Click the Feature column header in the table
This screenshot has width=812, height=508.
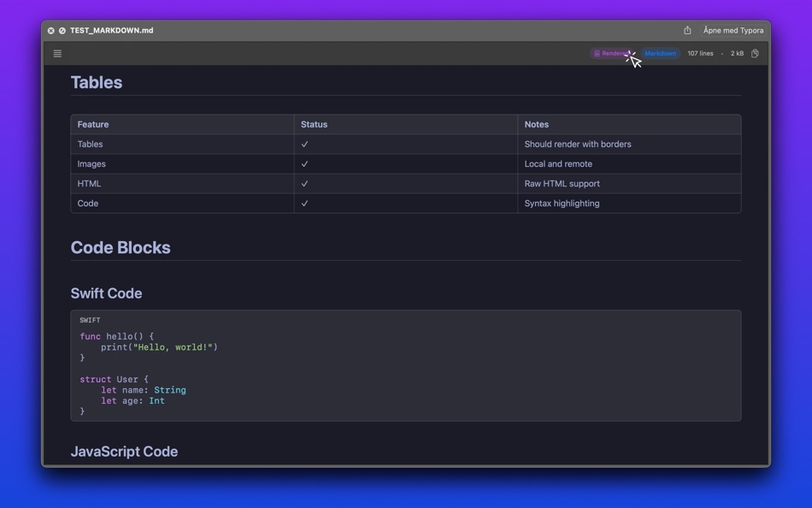[92, 124]
